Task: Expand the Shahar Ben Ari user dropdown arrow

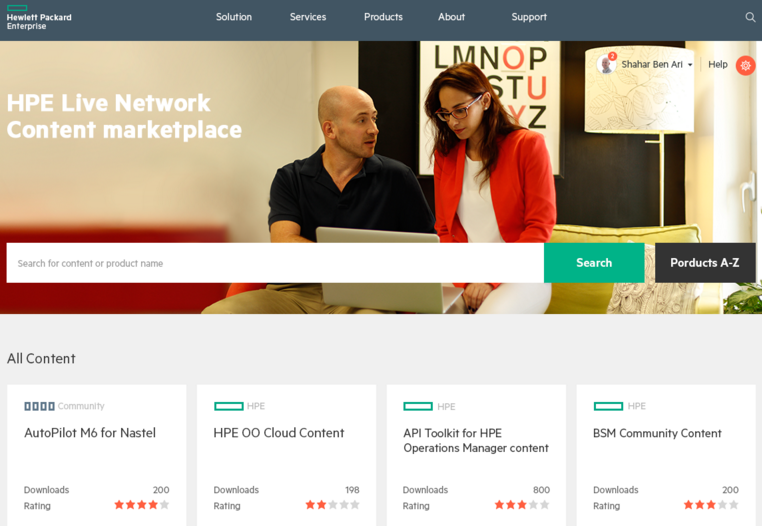Action: [690, 65]
